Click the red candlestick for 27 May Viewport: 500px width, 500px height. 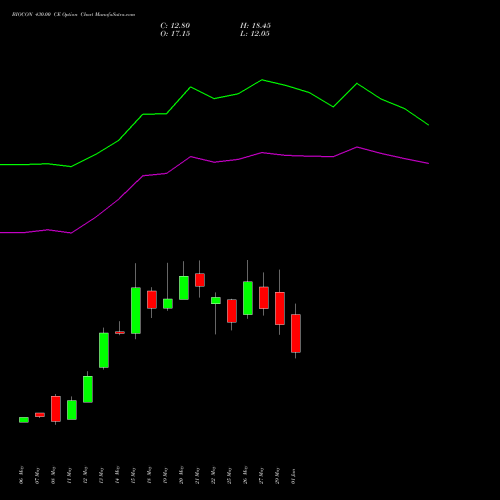(264, 297)
